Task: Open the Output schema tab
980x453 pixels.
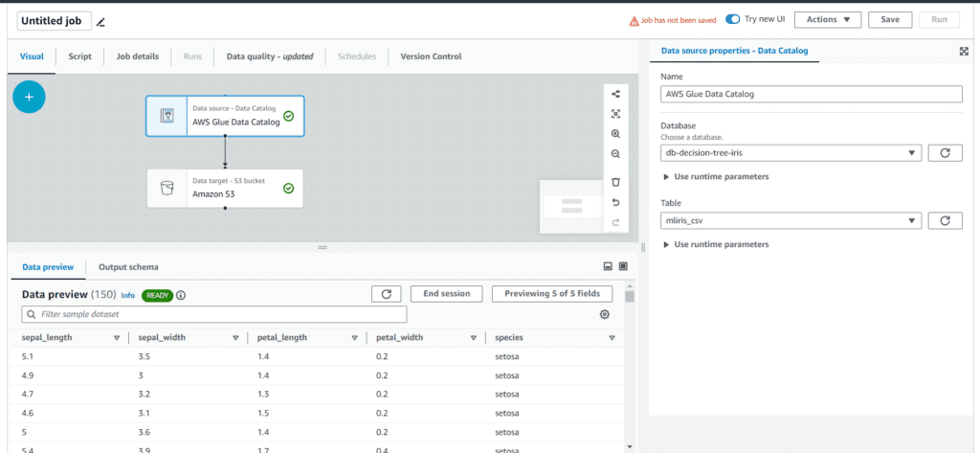Action: coord(128,267)
